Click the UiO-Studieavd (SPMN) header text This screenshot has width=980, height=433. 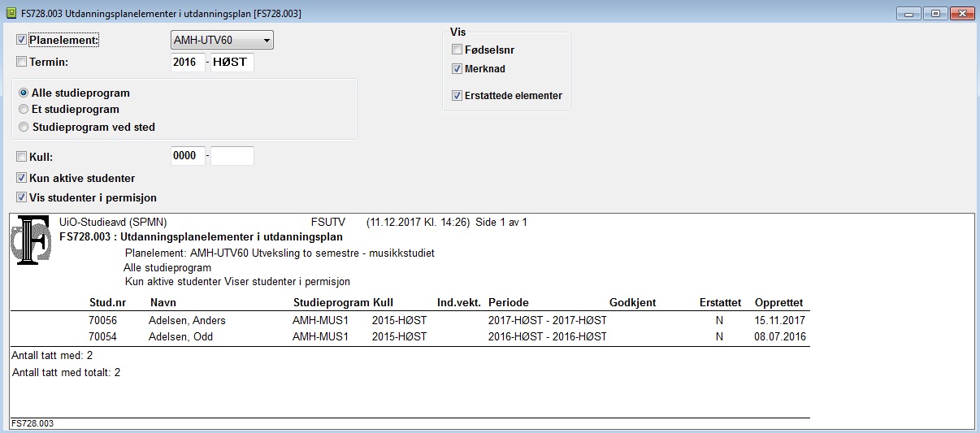tap(114, 223)
